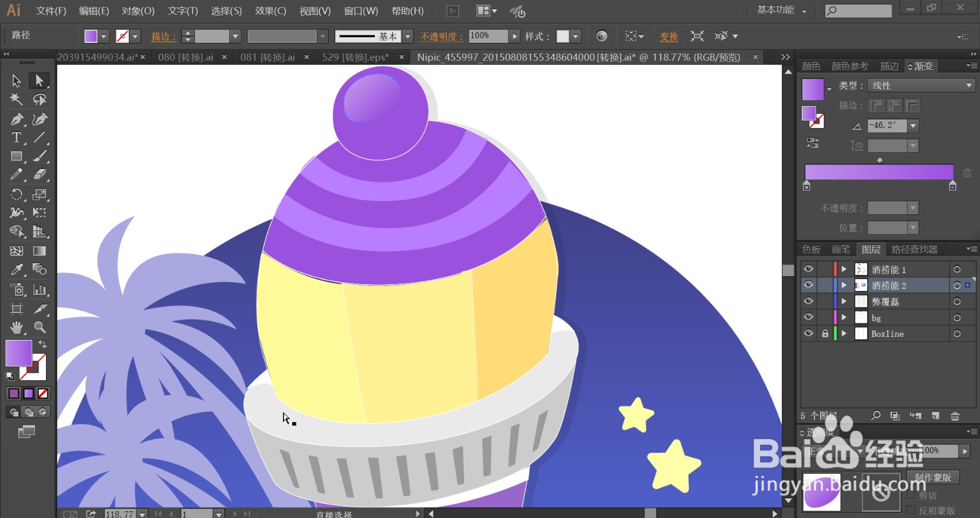980x518 pixels.
Task: Expand the bg layer
Action: coord(844,317)
